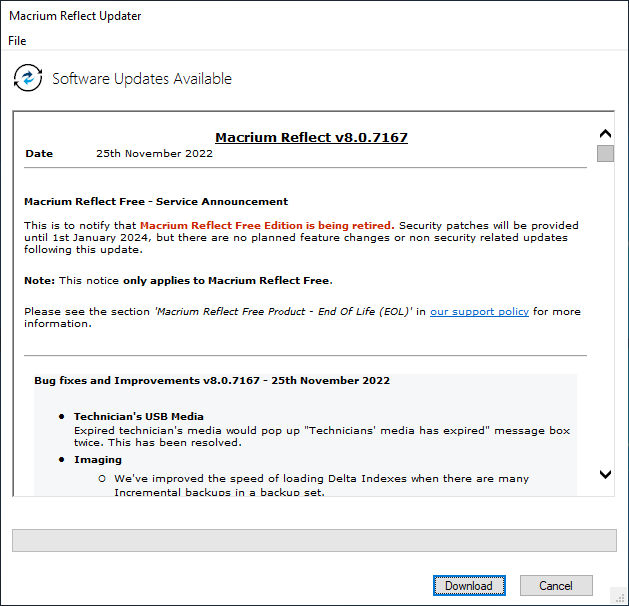Click the scroll down arrow
Screen dimensions: 629x606
605,474
